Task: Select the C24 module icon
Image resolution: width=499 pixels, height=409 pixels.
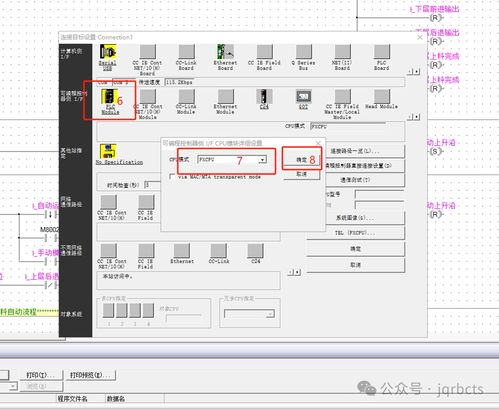Action: tap(264, 97)
